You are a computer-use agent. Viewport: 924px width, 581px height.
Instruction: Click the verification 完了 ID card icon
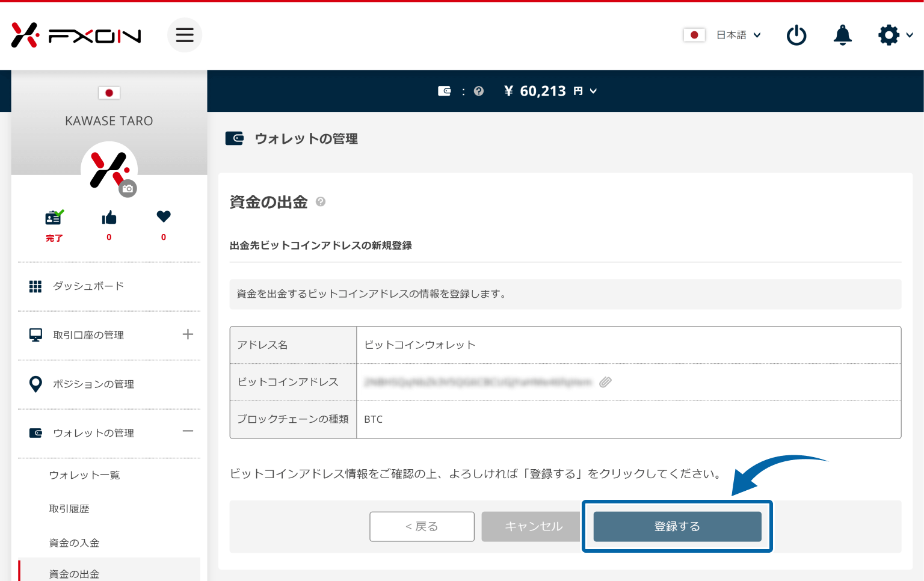pos(54,217)
